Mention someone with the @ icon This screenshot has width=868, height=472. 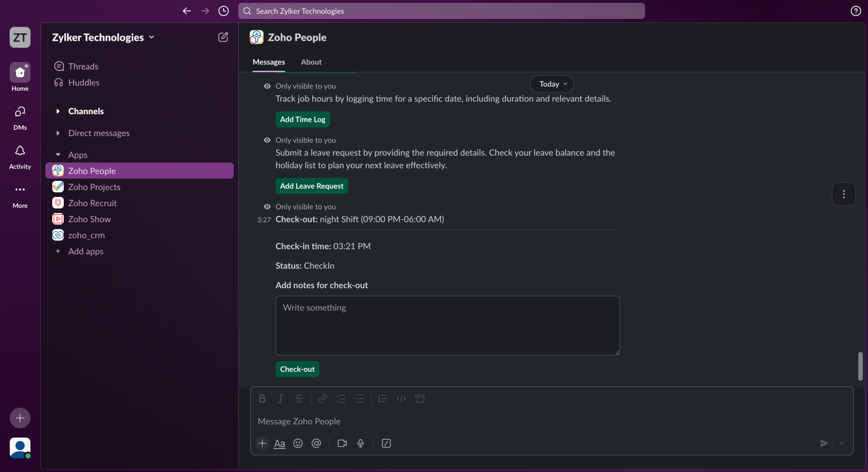pos(316,443)
